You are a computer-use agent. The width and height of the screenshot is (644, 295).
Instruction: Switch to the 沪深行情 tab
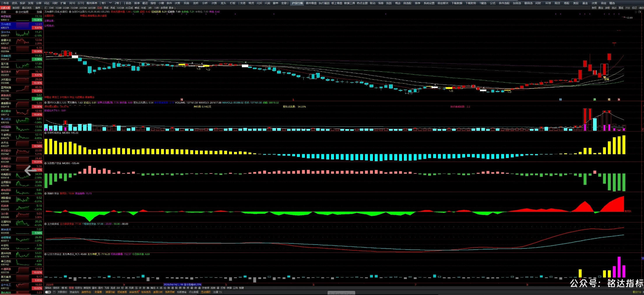click(298, 3)
